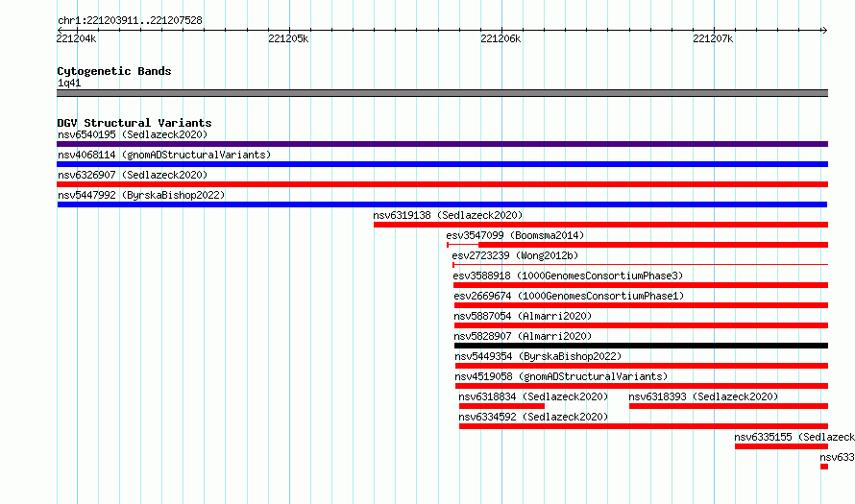Click the Cytogenetic Bands track title

point(114,71)
